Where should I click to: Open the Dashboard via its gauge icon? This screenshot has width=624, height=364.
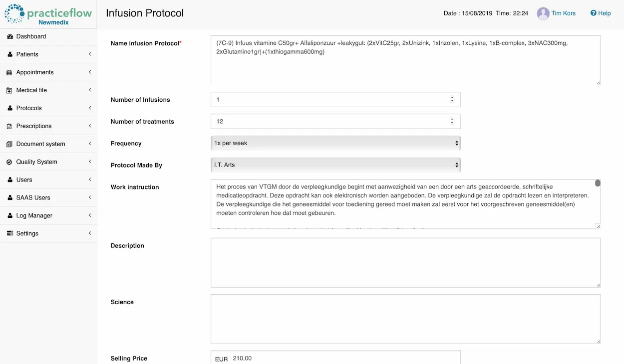tap(10, 36)
